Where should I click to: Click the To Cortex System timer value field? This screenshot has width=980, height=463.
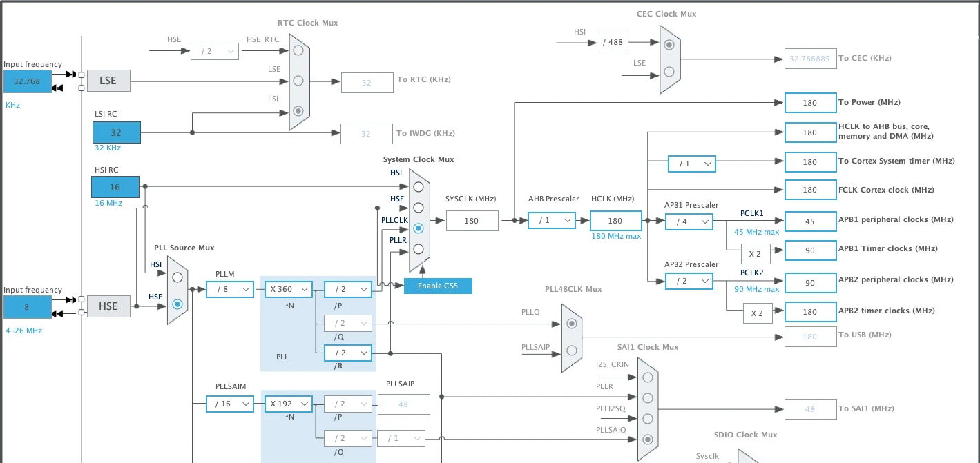(x=810, y=162)
